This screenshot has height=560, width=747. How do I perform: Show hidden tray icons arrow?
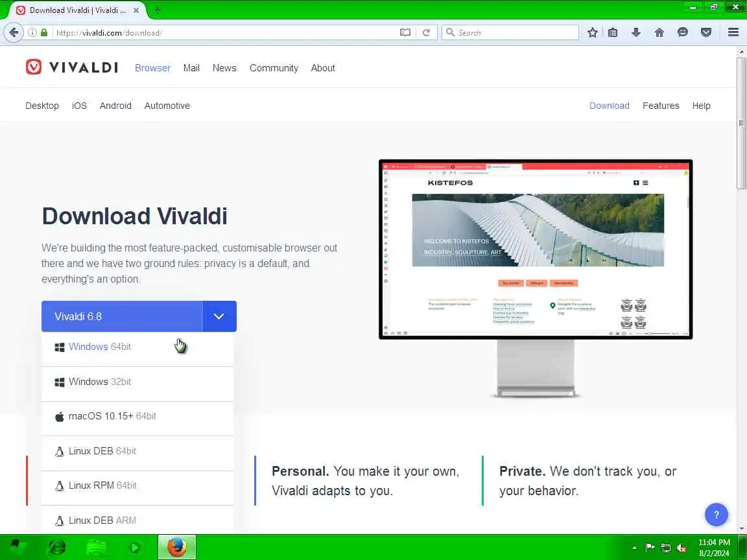(634, 548)
